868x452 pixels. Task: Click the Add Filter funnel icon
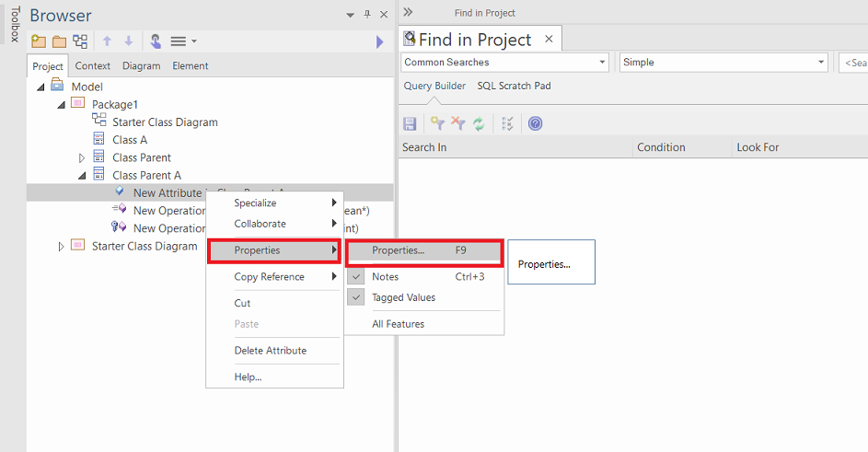click(x=437, y=123)
